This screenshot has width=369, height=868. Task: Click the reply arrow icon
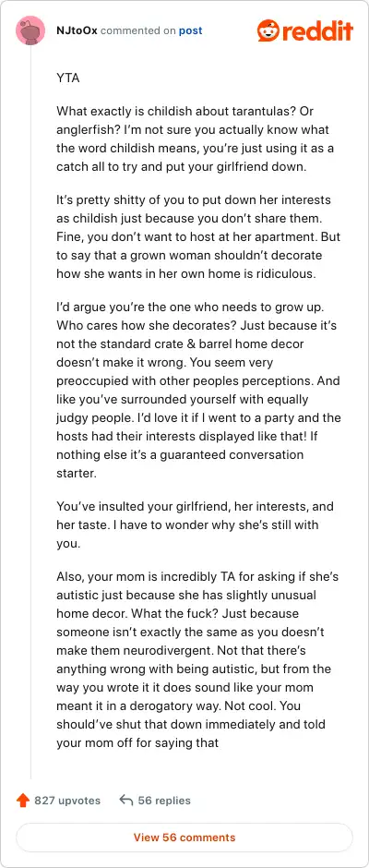pyautogui.click(x=126, y=801)
